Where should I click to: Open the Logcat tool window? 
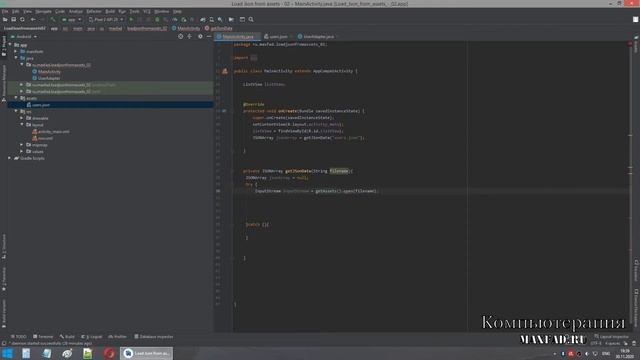click(92, 337)
